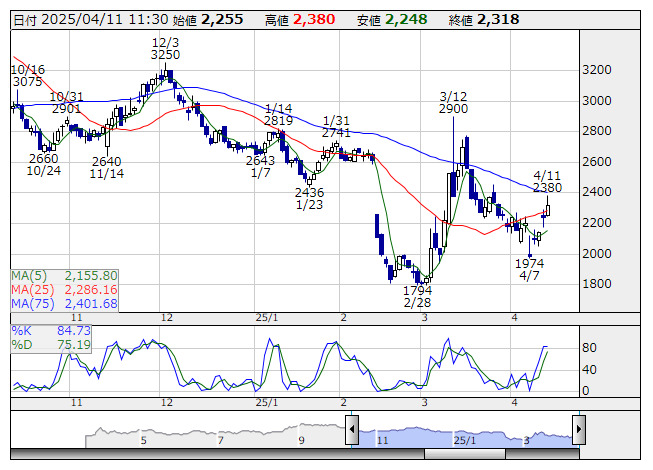Click the 80 stochastic axis label
The image size is (653, 470).
(589, 348)
